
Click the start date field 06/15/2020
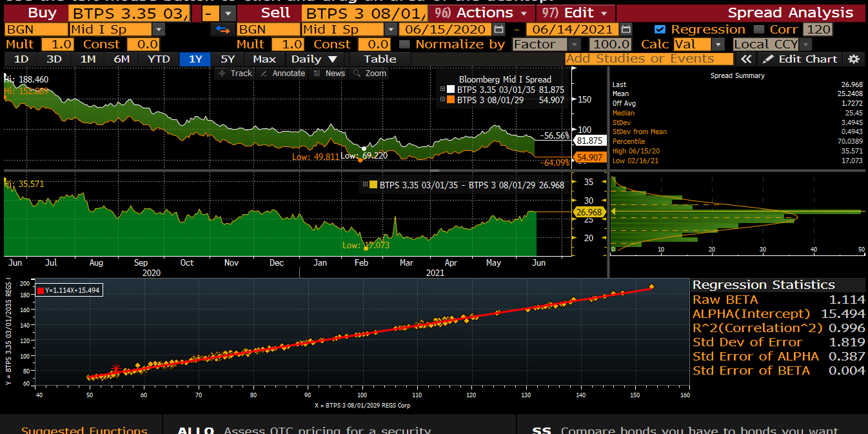[x=445, y=29]
